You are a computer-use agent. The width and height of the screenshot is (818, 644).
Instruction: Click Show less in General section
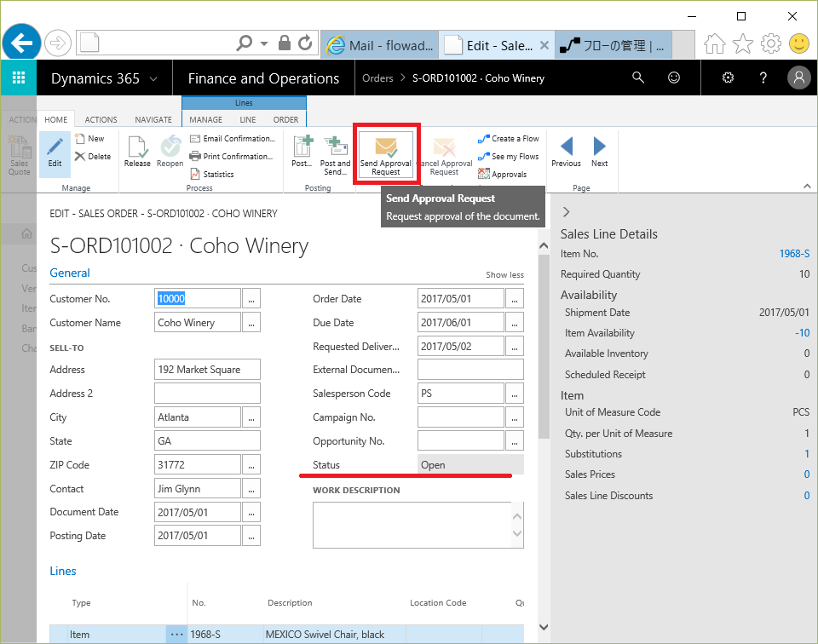(x=504, y=275)
